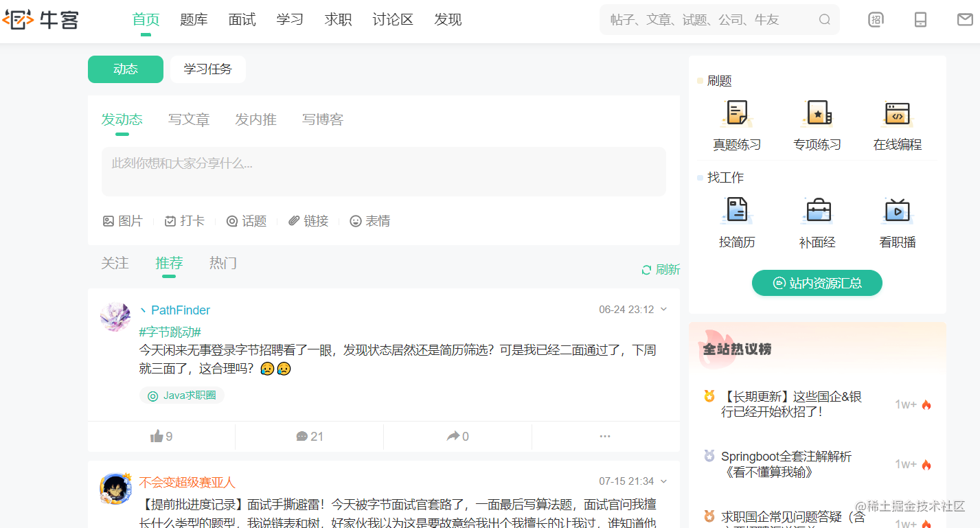Click the 站内资源汇总 button

point(817,283)
